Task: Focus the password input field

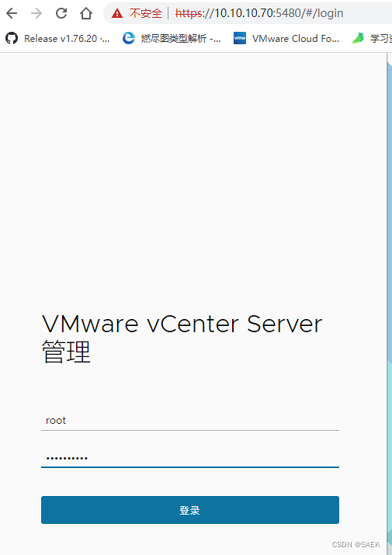Action: pos(190,458)
